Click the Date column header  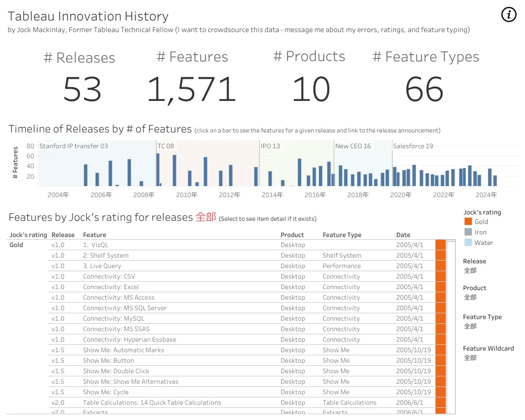[x=403, y=235]
